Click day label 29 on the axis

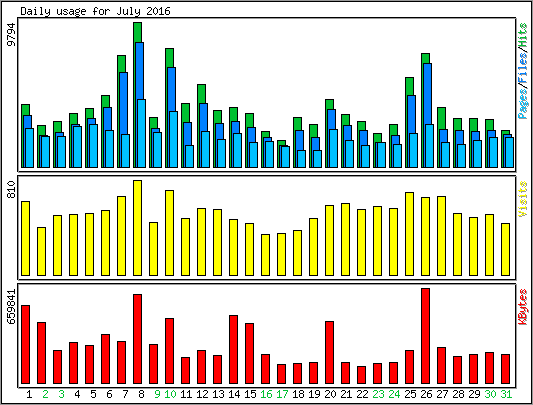474,394
